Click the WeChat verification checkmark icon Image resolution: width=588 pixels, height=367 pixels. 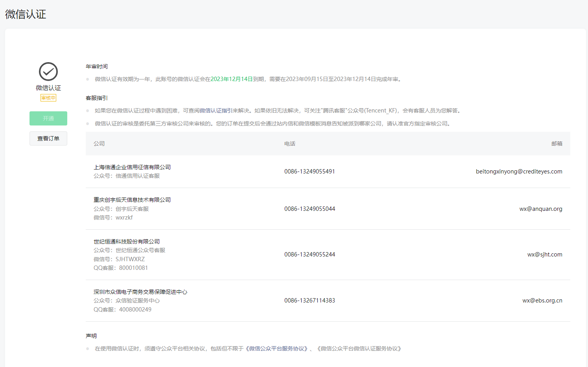pos(48,72)
